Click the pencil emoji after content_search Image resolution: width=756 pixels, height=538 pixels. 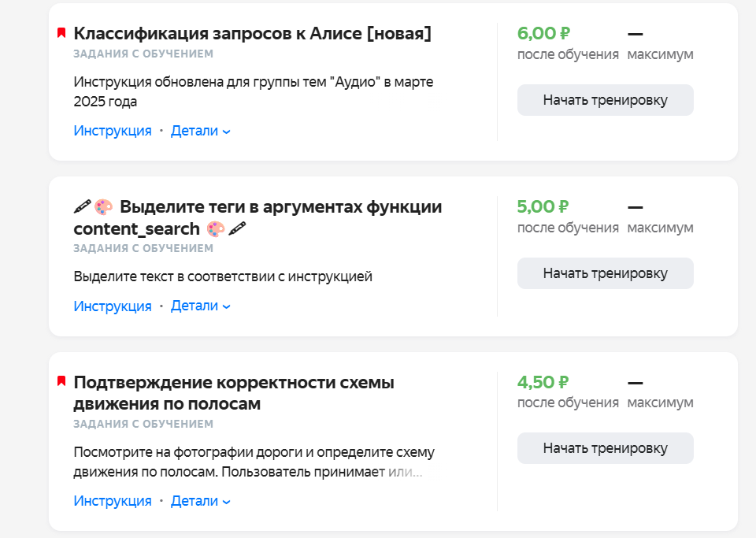coord(237,229)
